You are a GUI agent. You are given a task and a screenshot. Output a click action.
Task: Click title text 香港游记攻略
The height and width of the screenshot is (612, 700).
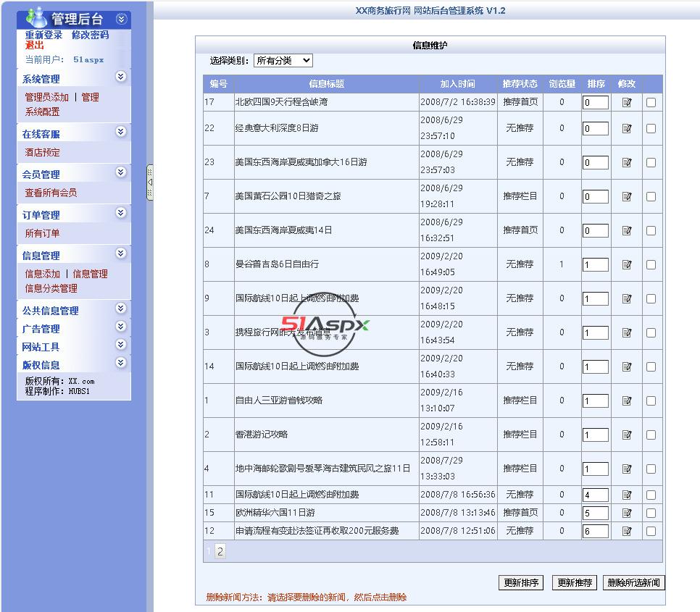(x=262, y=434)
